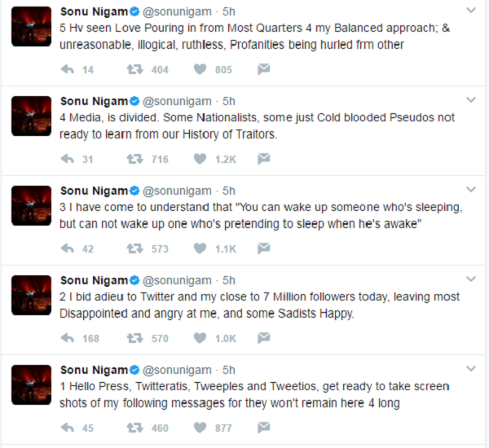
Task: Open the more-options caret on the 'Media' tweet
Action: pyautogui.click(x=471, y=100)
